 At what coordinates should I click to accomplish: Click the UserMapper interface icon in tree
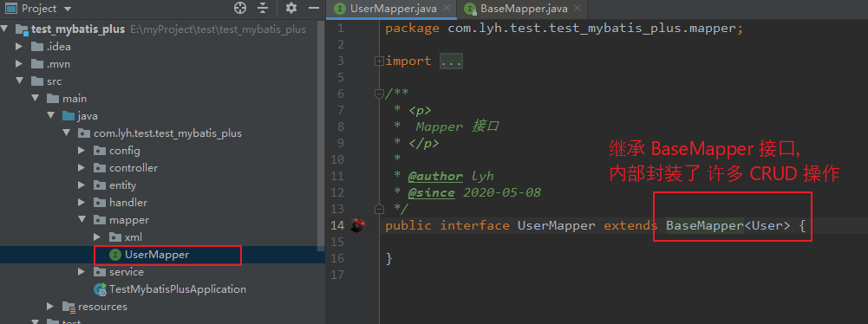(115, 255)
